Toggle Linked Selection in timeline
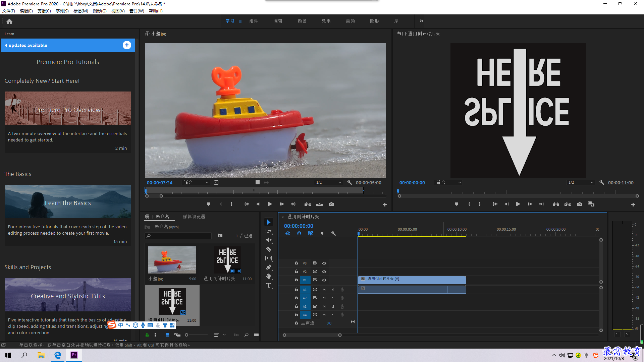Screen dimensions: 644x362 [x=311, y=233]
